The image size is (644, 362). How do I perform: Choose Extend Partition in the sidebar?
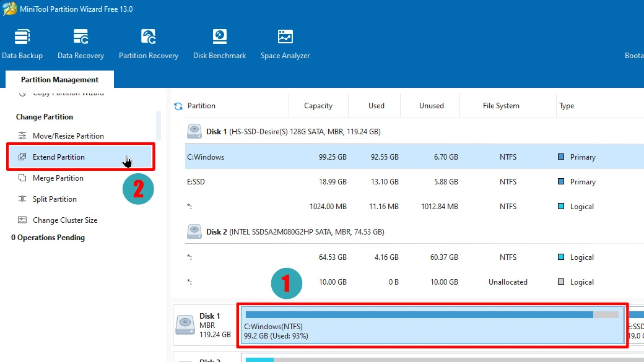point(59,157)
